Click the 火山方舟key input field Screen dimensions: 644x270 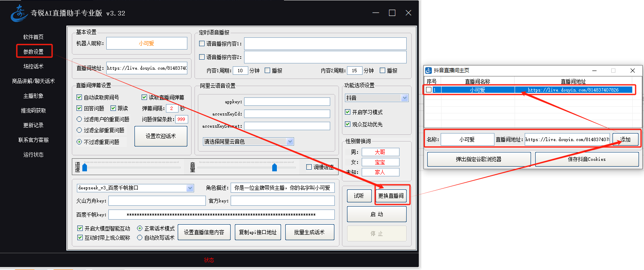point(157,201)
